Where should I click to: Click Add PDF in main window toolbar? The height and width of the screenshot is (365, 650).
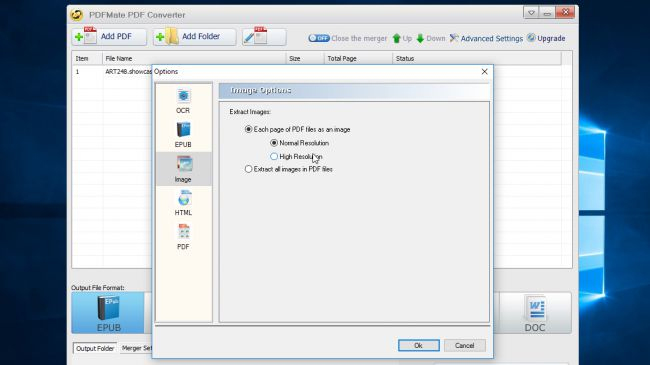(109, 37)
